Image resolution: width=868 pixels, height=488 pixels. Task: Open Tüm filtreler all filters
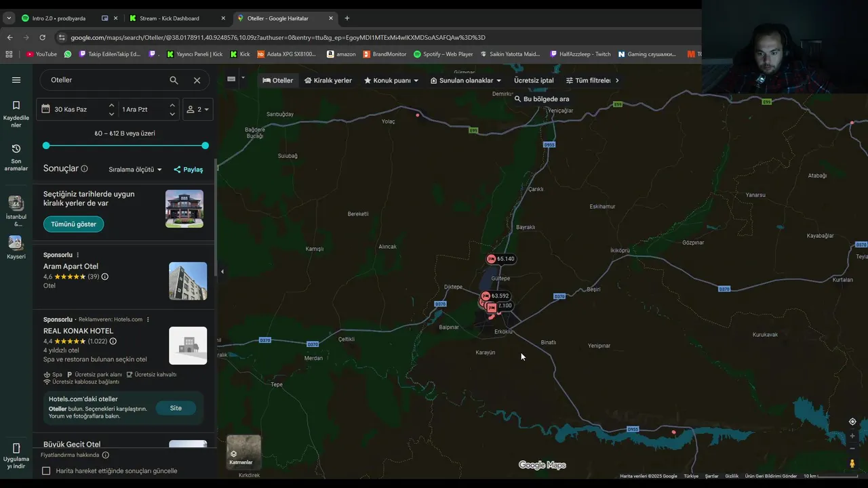(x=588, y=80)
